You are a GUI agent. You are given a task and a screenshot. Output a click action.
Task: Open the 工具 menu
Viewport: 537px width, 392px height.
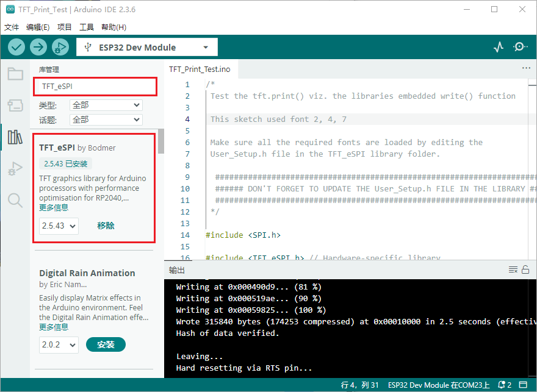pos(87,27)
